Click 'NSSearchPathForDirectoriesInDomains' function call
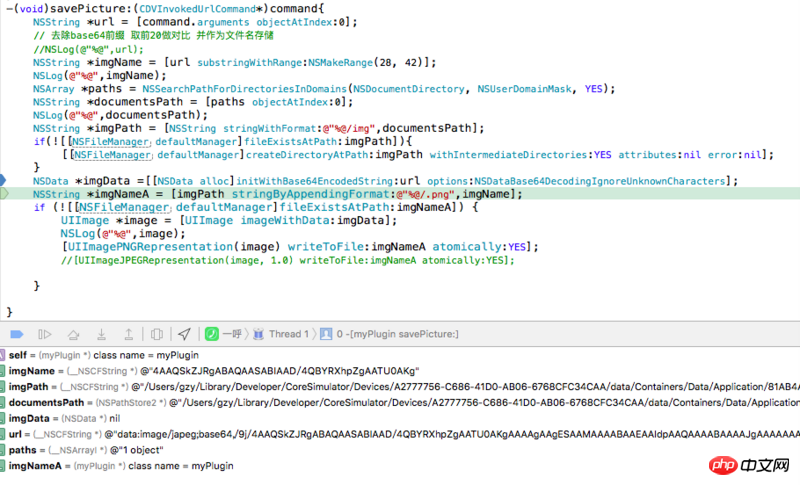This screenshot has width=800, height=485. point(244,89)
